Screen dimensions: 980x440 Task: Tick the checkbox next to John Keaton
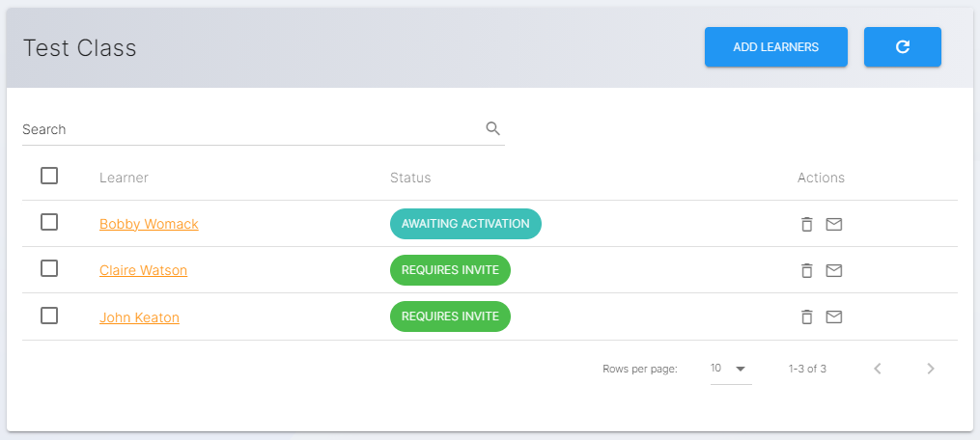point(49,315)
